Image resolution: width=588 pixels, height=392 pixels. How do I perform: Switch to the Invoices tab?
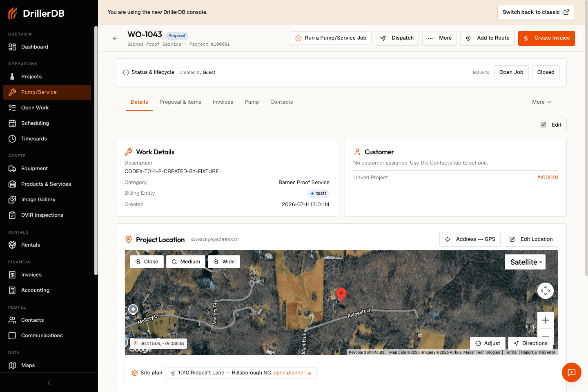pos(223,102)
